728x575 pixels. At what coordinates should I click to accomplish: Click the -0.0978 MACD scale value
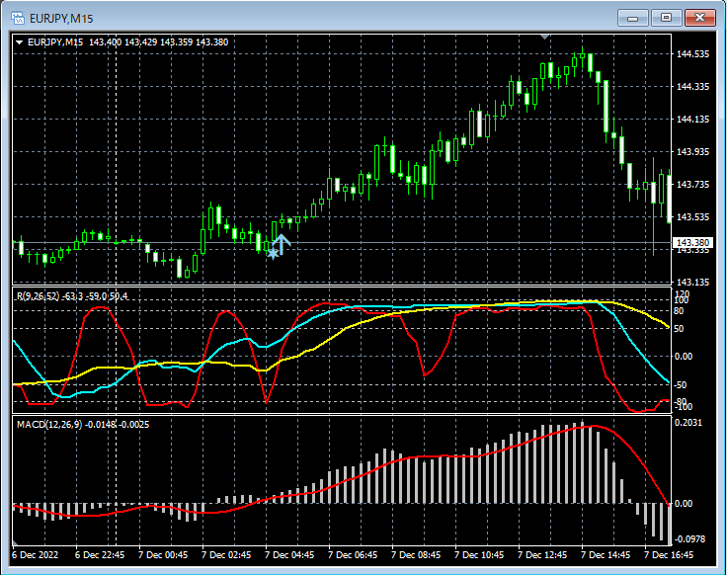(x=691, y=538)
